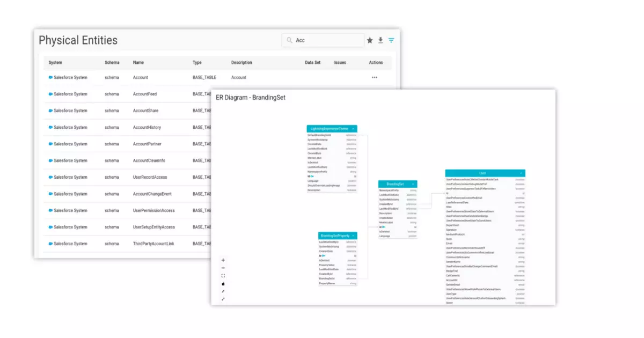
Task: Select the AccountFeed entity name
Action: tap(145, 94)
